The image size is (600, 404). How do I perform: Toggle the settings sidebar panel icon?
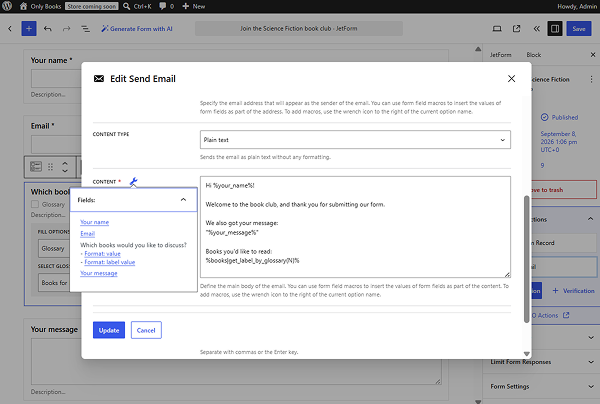pyautogui.click(x=555, y=29)
